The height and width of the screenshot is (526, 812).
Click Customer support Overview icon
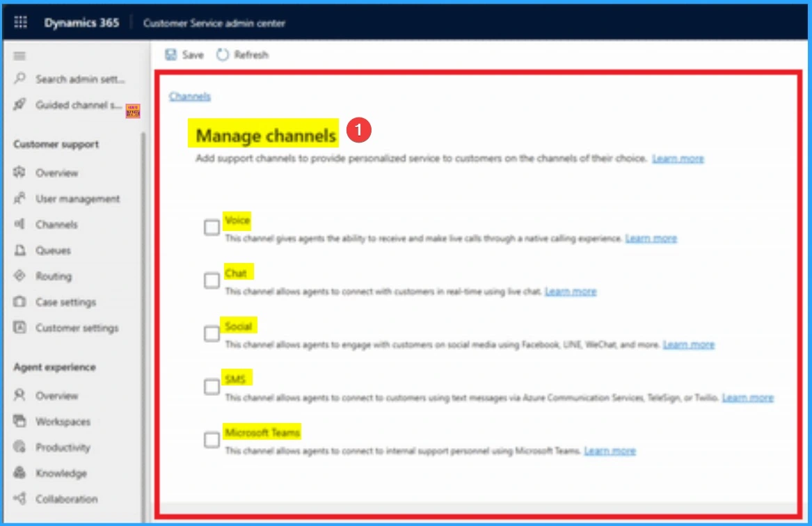(x=19, y=173)
